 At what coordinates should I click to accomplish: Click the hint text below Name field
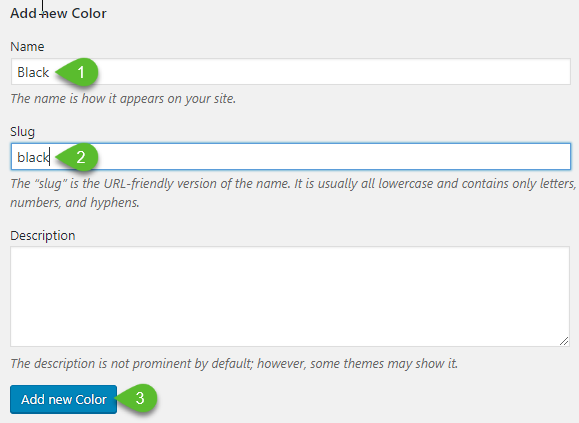(123, 99)
